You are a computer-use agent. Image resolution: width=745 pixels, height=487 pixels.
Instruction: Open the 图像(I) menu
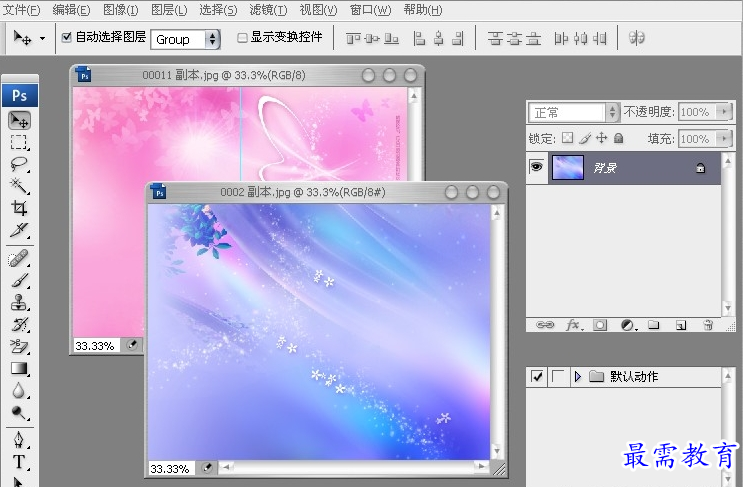point(121,10)
